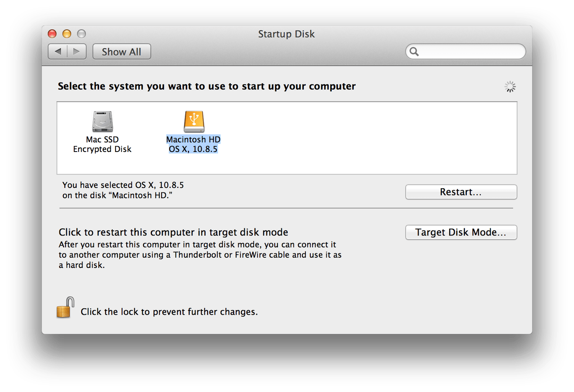Click the "Click the lock to prevent further changes" text
Viewport: 574px width, 392px height.
click(x=169, y=312)
